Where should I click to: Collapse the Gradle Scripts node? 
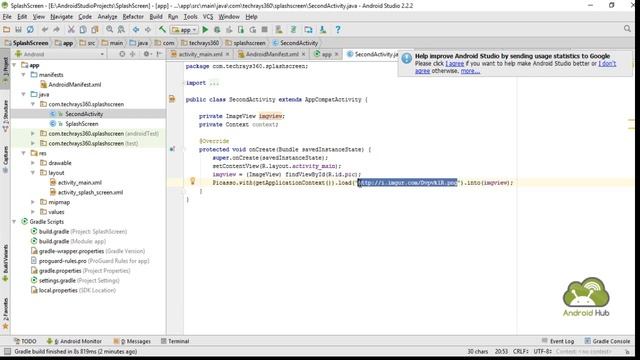(x=15, y=222)
